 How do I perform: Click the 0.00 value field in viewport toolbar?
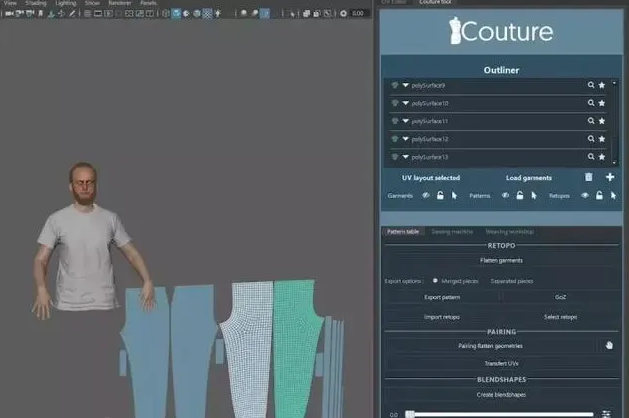point(358,14)
